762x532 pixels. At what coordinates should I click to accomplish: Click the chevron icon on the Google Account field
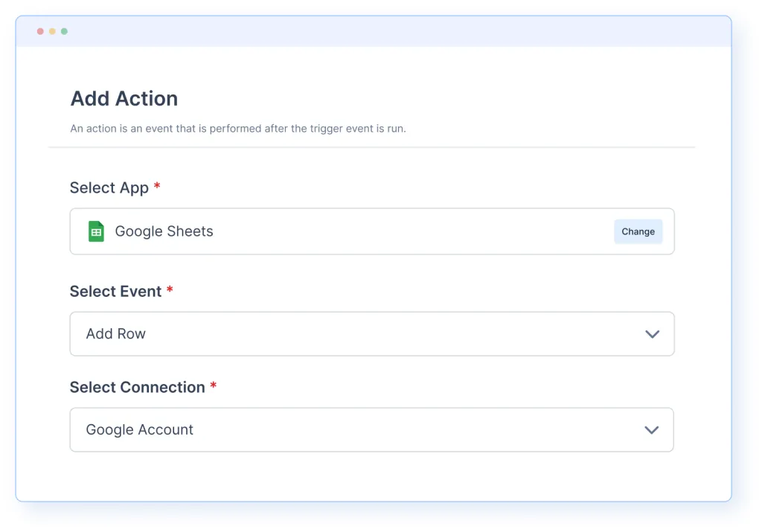(652, 430)
